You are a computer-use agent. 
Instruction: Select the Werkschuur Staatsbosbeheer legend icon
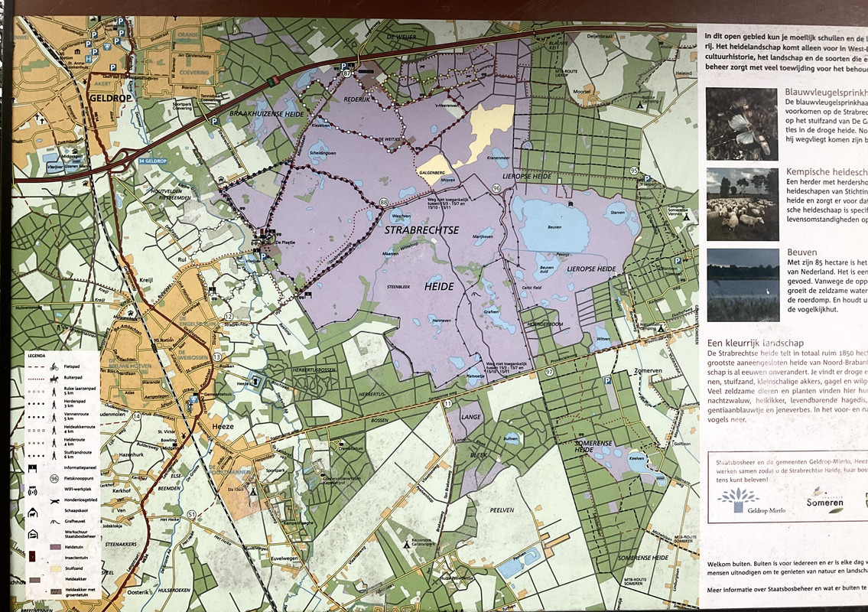click(33, 535)
